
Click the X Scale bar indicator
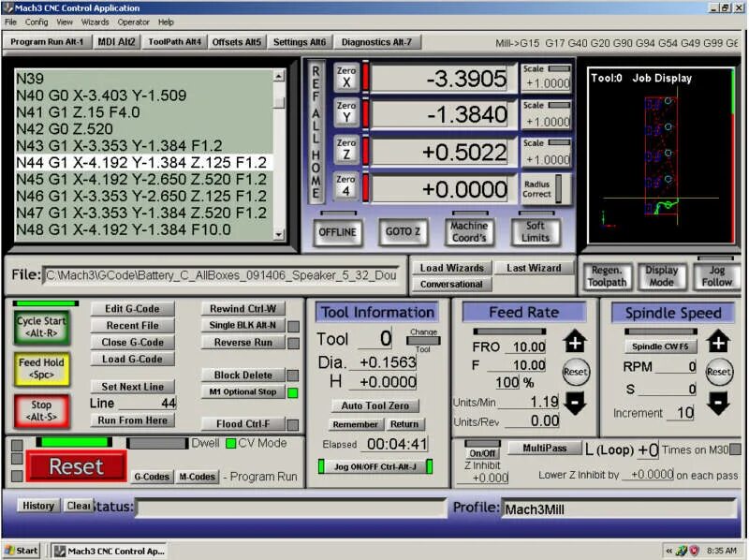coord(559,68)
